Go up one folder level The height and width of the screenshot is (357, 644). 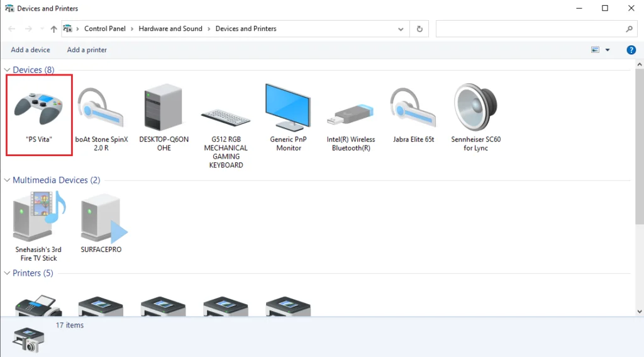pyautogui.click(x=54, y=29)
